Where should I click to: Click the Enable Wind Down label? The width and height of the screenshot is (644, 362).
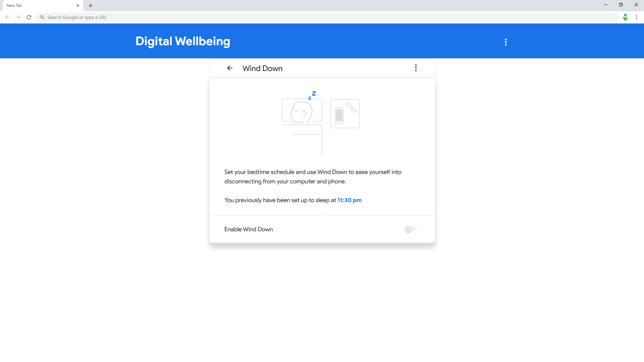248,229
